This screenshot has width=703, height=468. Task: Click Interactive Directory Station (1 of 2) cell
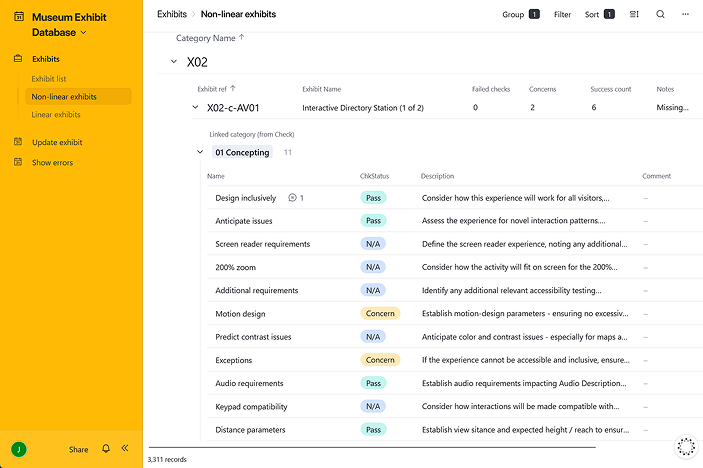click(363, 108)
